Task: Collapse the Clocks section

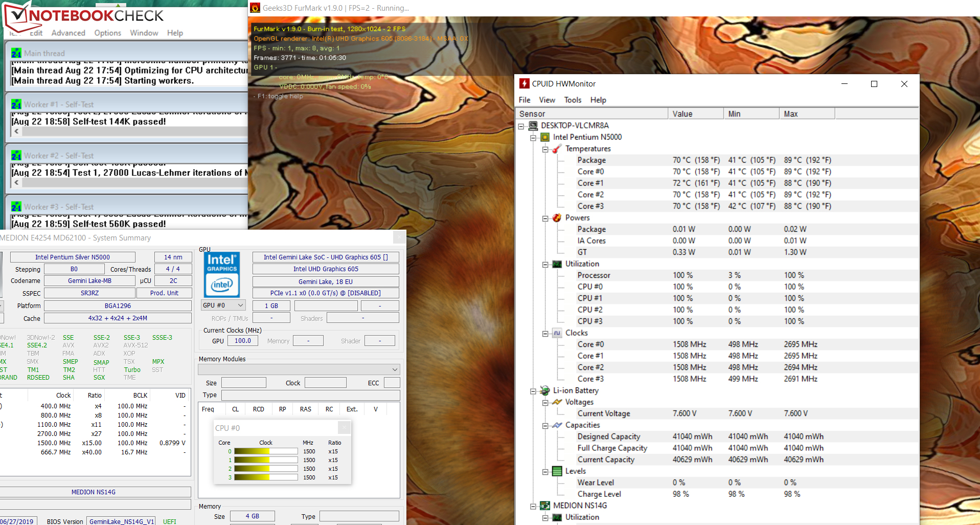Action: (545, 333)
